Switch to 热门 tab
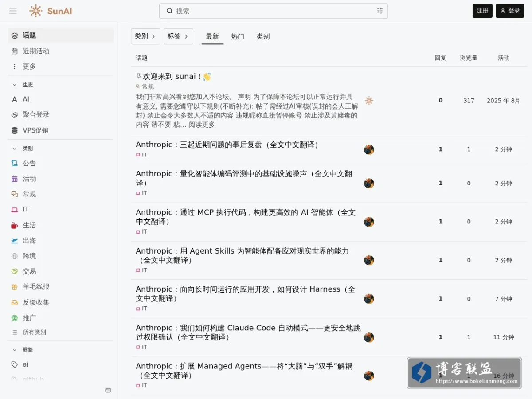The image size is (532, 399). [x=238, y=36]
